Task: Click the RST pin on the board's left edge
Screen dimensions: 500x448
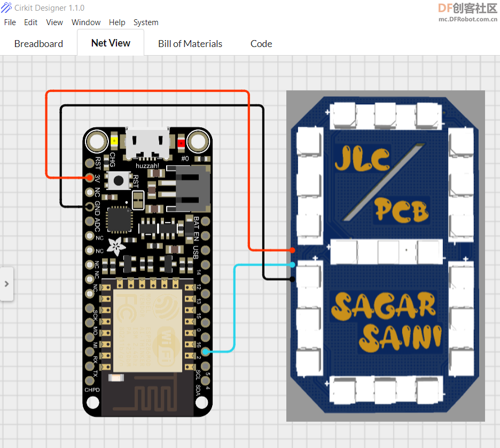Action: pos(90,164)
